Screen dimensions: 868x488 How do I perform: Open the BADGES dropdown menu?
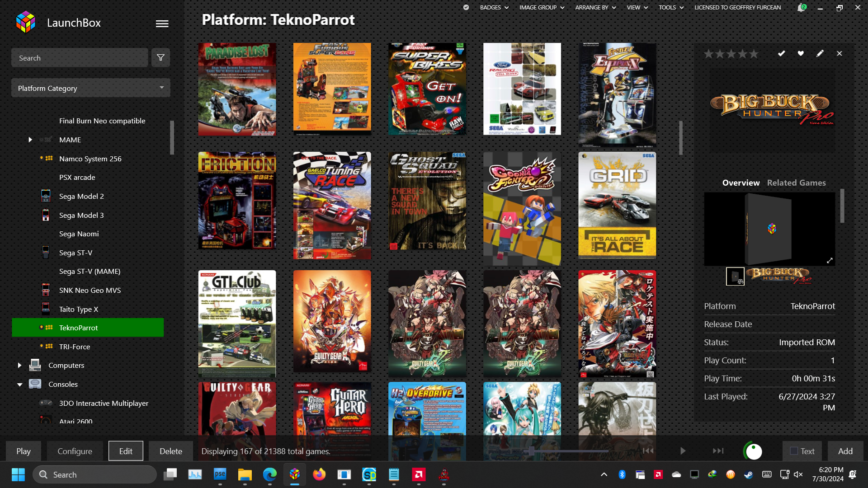(494, 8)
